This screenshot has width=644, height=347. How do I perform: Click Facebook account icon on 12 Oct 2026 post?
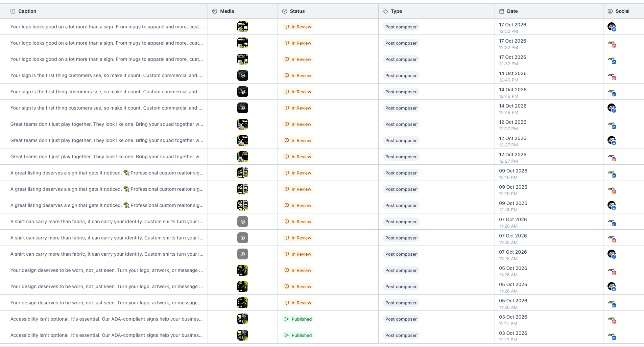pos(612,140)
